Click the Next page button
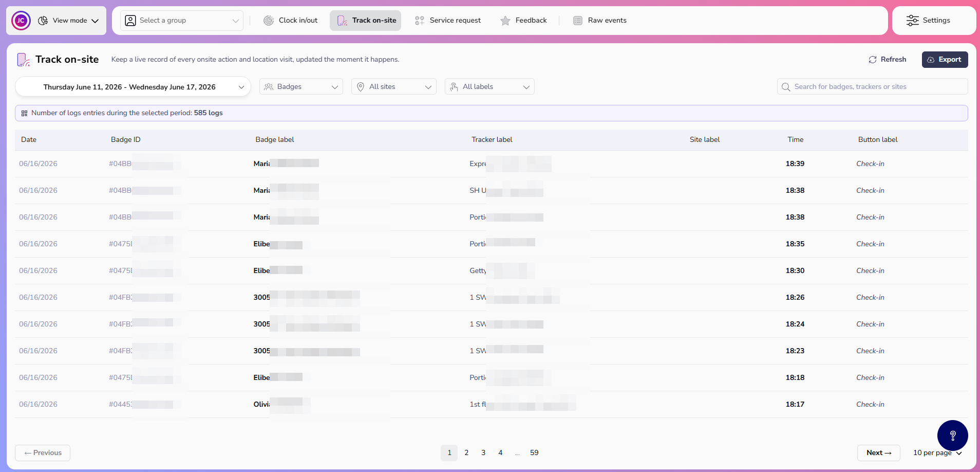 (x=879, y=453)
